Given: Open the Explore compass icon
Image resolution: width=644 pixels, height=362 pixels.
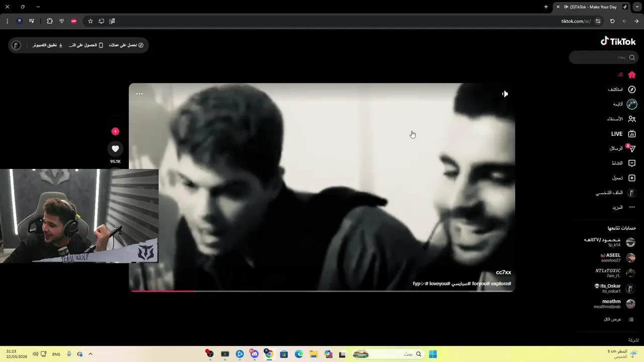Looking at the screenshot, I should [x=632, y=89].
